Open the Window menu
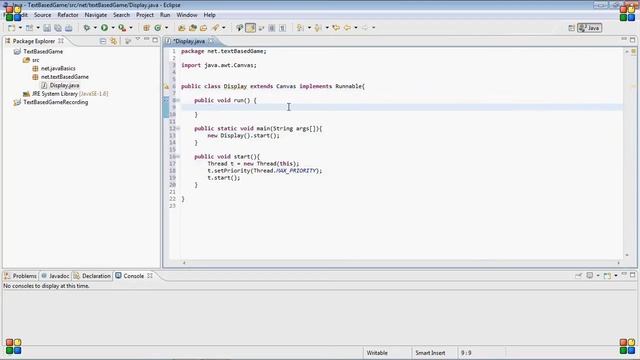Viewport: 640px width, 360px height. tap(187, 15)
